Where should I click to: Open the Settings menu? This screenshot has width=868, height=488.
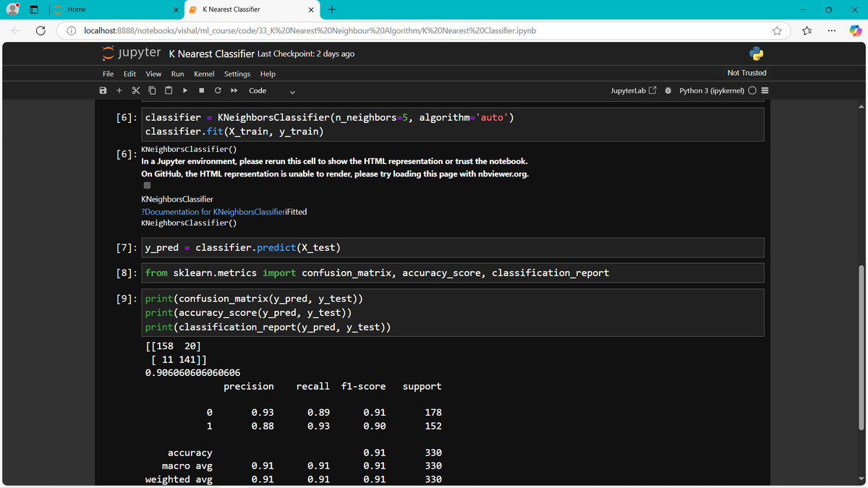coord(237,74)
